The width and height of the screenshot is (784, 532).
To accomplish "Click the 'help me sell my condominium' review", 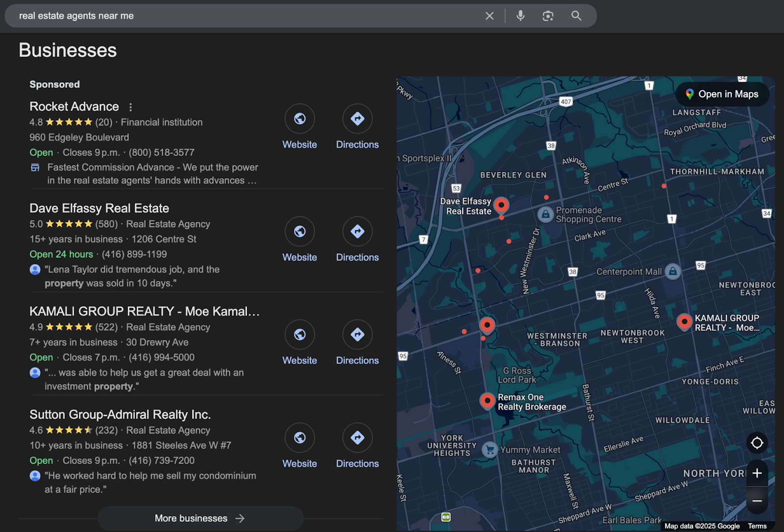I will [x=150, y=483].
